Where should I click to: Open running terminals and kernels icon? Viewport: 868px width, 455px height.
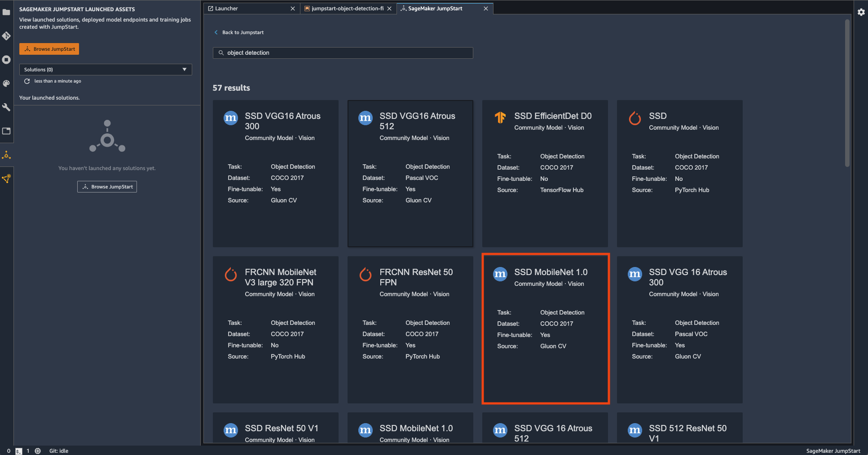6,60
